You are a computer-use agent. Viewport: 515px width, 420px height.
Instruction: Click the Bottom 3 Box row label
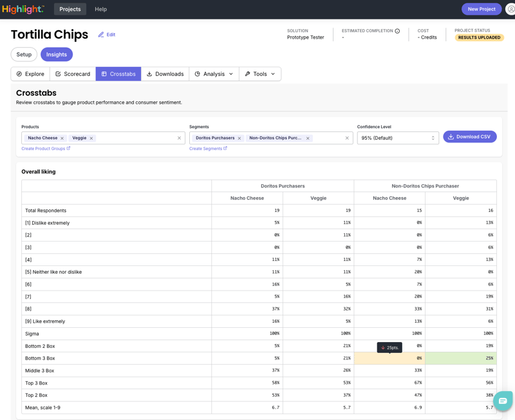tap(40, 358)
